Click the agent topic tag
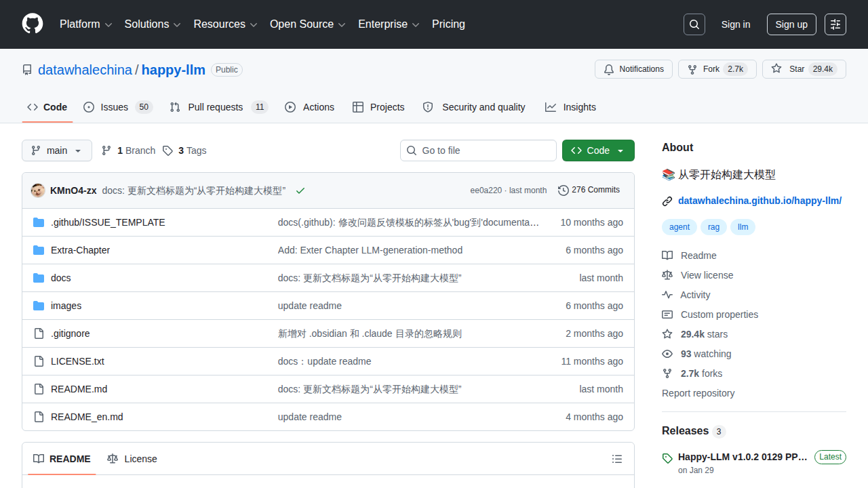Screen dimensions: 868x488 coord(679,227)
